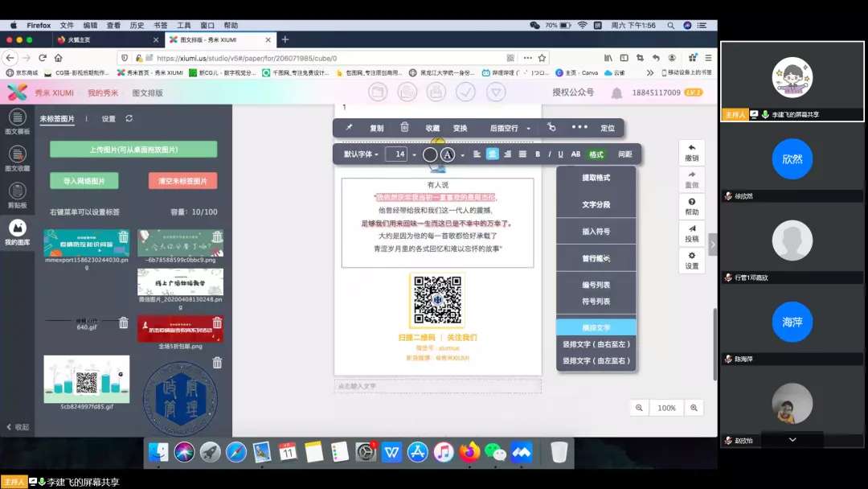Open the 默认字体 font dropdown
This screenshot has height=489, width=868.
(361, 154)
